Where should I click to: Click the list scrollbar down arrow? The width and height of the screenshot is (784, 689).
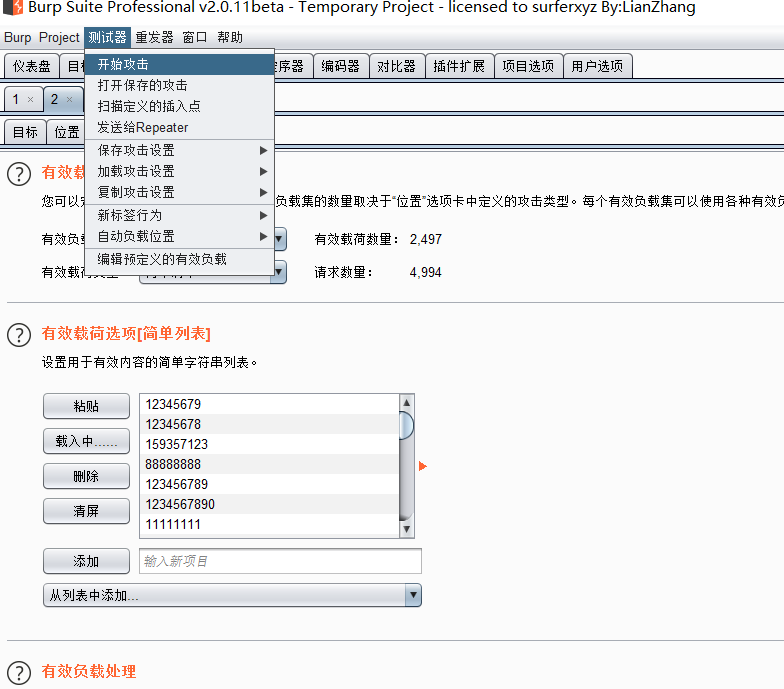[406, 529]
